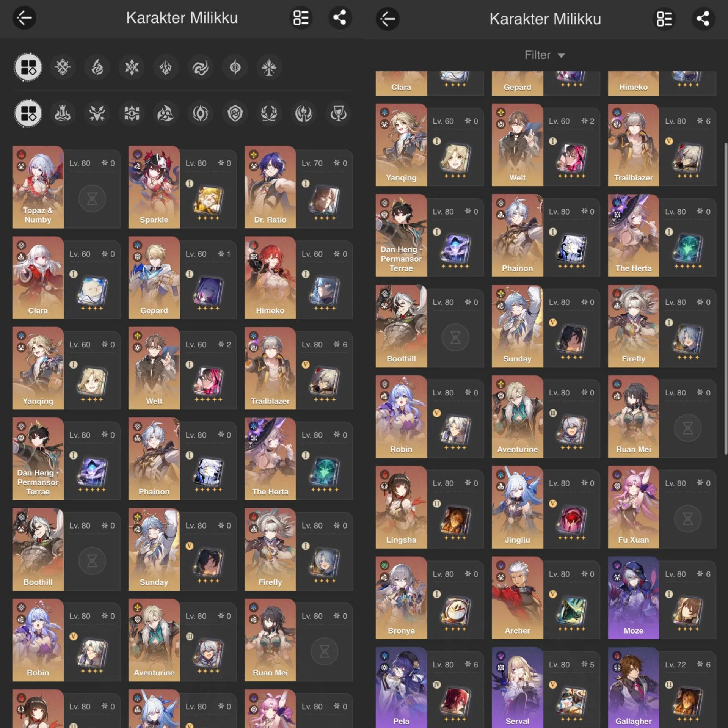
Task: Filter by the Nihility path icon
Action: [x=200, y=113]
